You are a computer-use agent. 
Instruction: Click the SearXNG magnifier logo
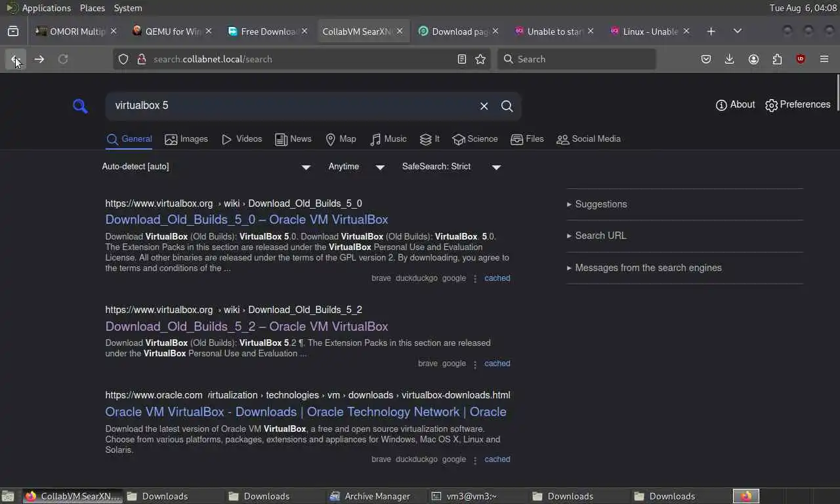[80, 106]
